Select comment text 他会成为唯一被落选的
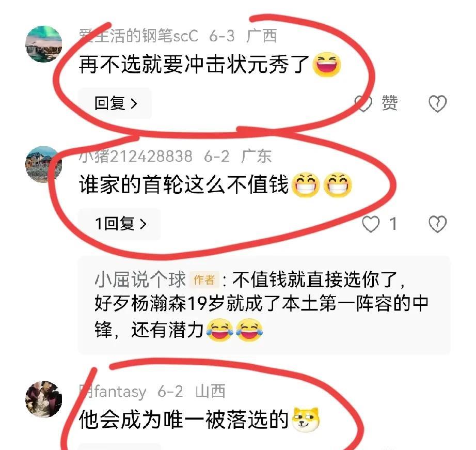The image size is (476, 450). pos(184,420)
